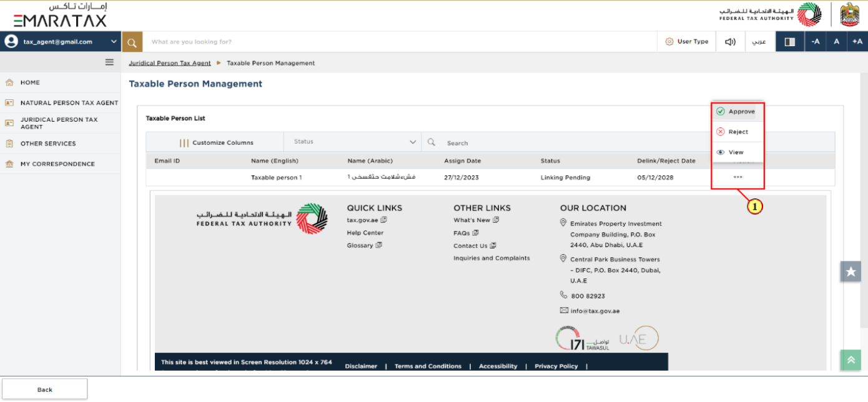868x402 pixels.
Task: Click the three-dots actions for Taxable person 1
Action: click(738, 177)
